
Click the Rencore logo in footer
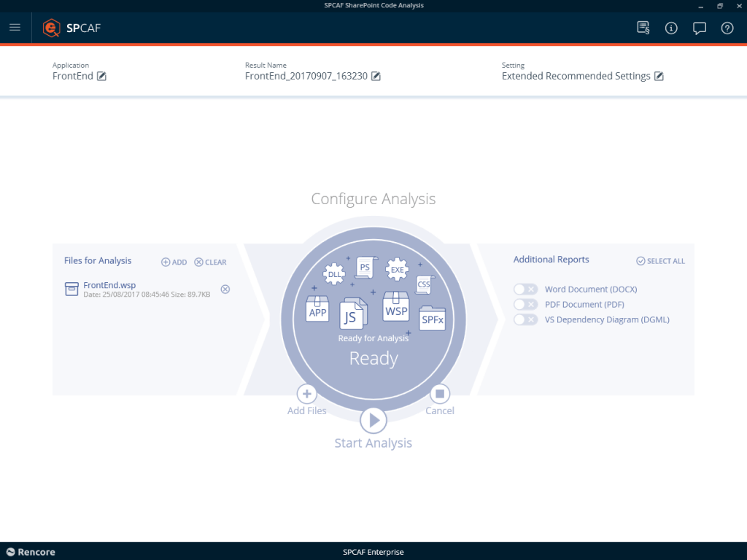(31, 552)
